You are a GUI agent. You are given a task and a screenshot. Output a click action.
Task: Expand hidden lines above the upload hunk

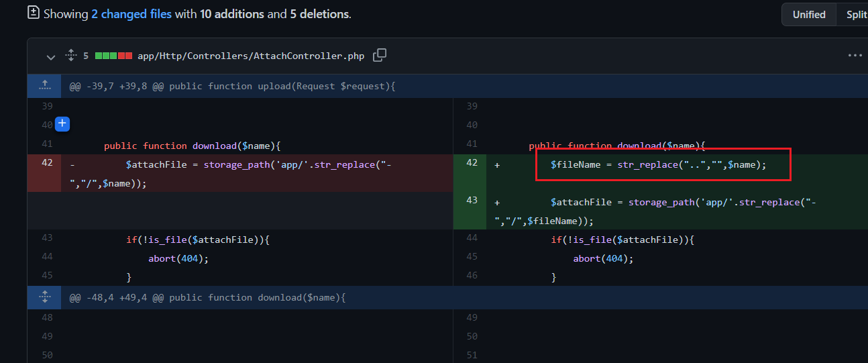(x=44, y=86)
